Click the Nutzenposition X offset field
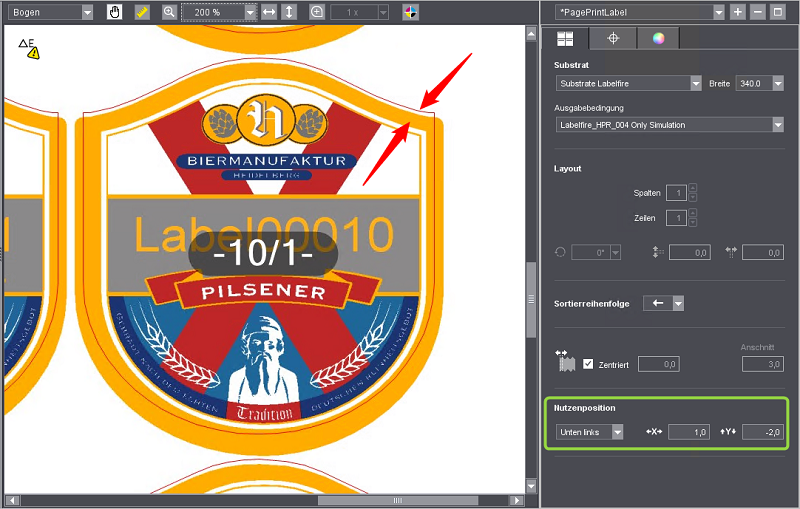 [688, 432]
